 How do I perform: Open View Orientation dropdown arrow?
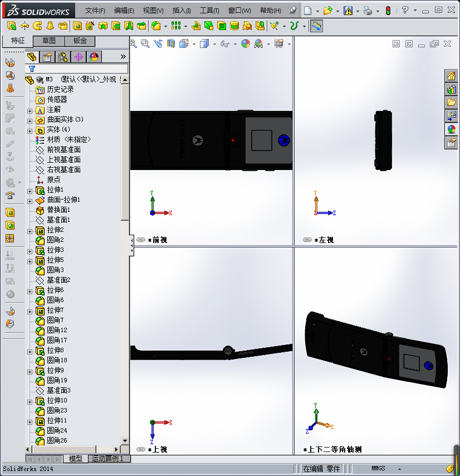(x=194, y=45)
